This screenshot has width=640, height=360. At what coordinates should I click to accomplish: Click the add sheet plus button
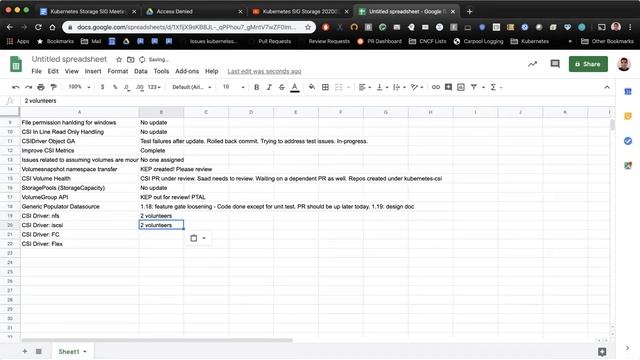tap(24, 351)
